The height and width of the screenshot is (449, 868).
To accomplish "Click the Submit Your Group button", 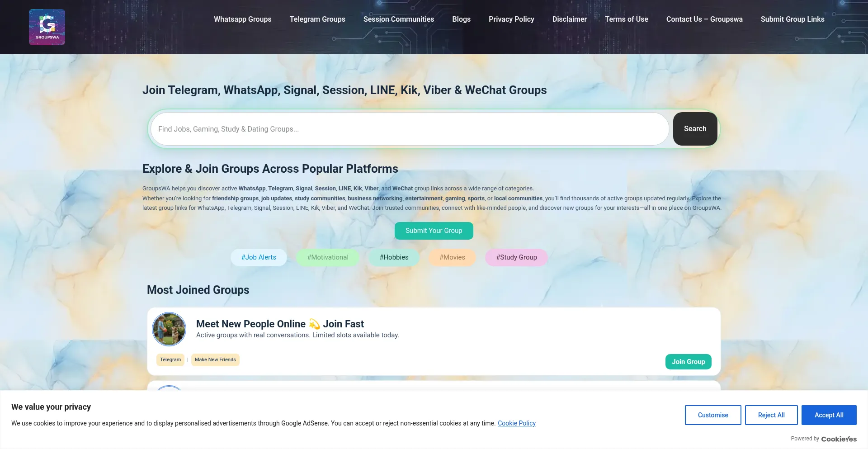I will 434,231.
